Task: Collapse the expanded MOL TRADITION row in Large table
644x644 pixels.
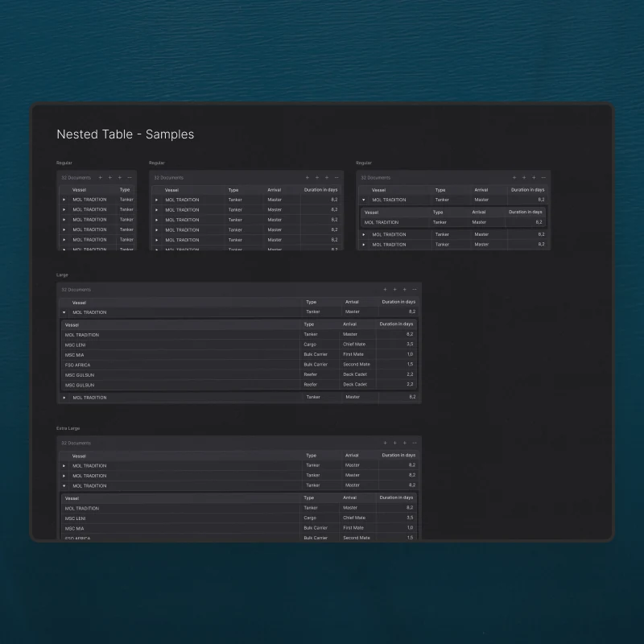Action: pos(64,312)
